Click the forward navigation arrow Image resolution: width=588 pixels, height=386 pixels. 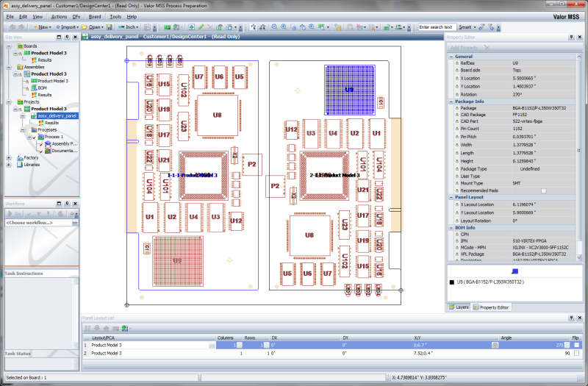(x=21, y=27)
